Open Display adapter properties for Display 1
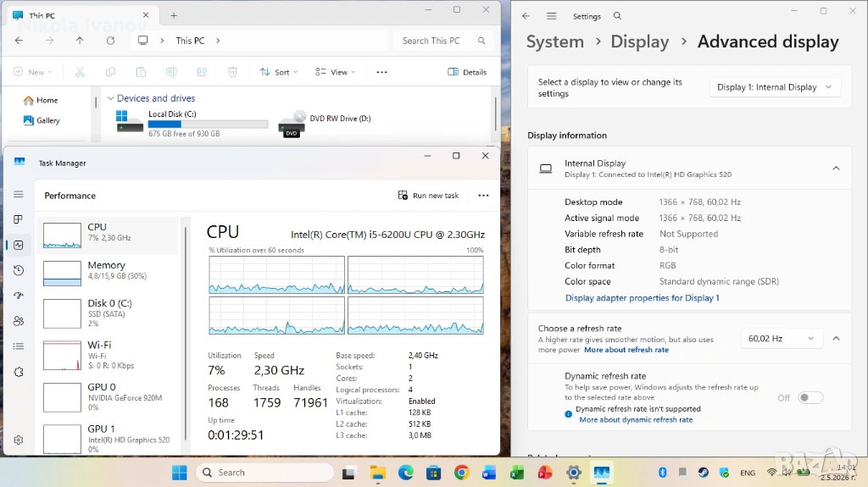Image resolution: width=868 pixels, height=487 pixels. 643,298
